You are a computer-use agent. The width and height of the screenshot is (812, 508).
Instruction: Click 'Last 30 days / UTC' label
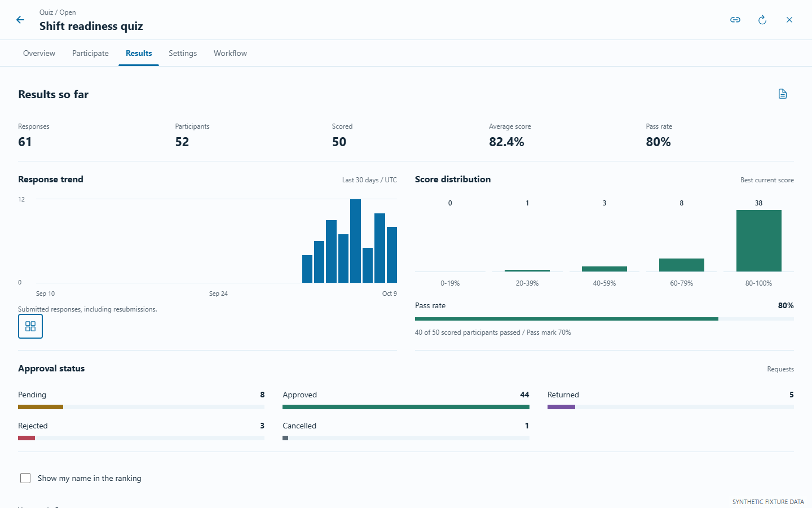[x=369, y=180]
